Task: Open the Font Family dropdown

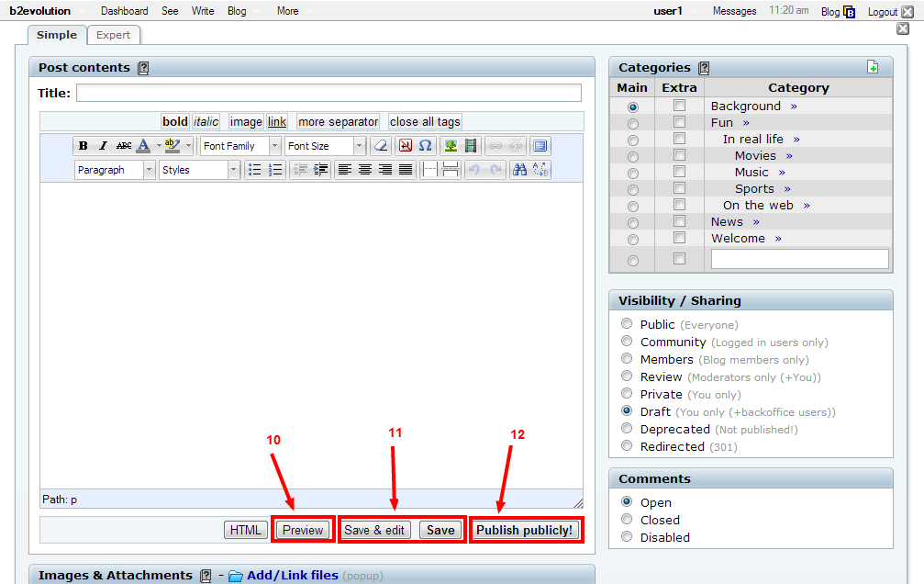Action: [240, 146]
